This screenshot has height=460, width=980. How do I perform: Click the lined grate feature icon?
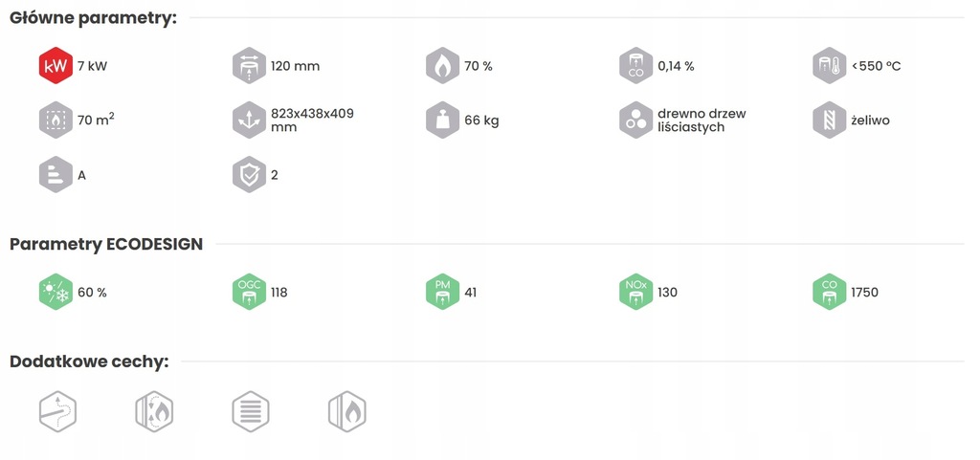coord(251,412)
